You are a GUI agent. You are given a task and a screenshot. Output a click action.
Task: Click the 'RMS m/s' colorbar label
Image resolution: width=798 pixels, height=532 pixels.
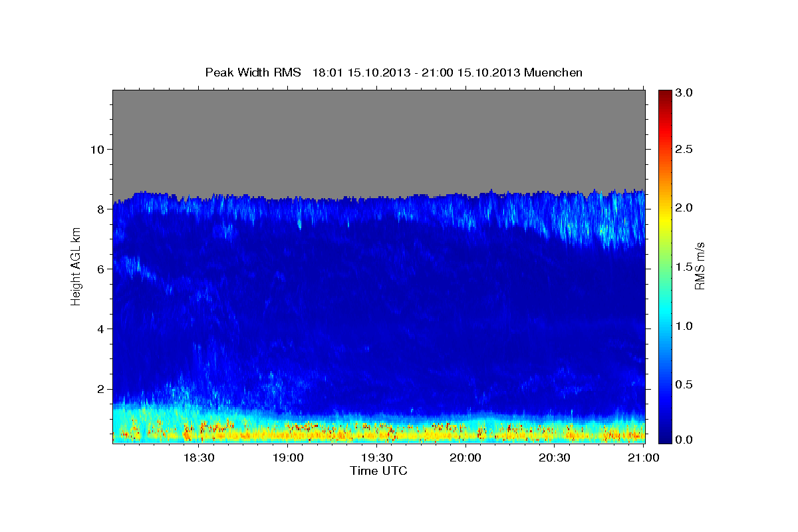point(700,267)
